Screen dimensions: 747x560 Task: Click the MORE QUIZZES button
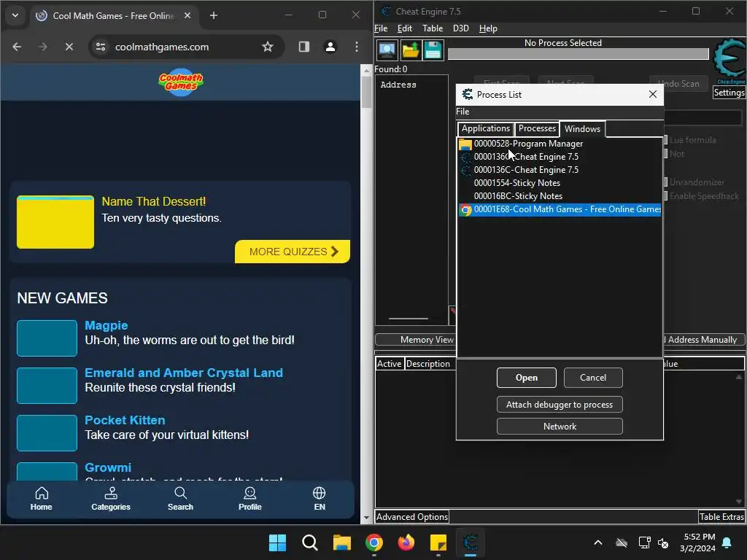tap(293, 252)
